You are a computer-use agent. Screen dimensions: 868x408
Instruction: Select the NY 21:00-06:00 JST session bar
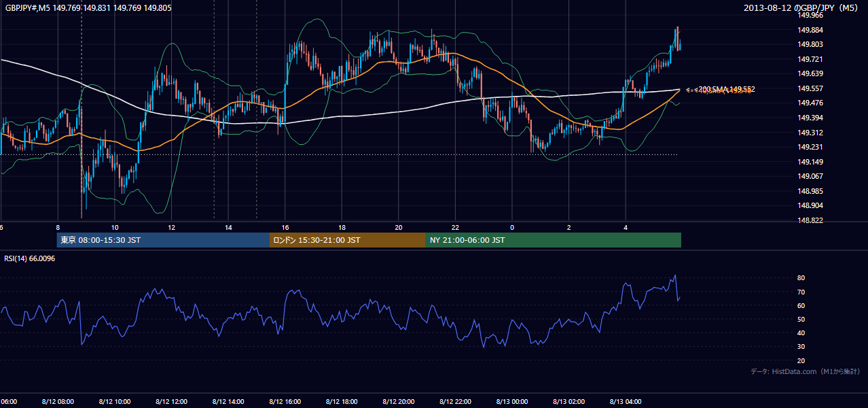coord(554,240)
